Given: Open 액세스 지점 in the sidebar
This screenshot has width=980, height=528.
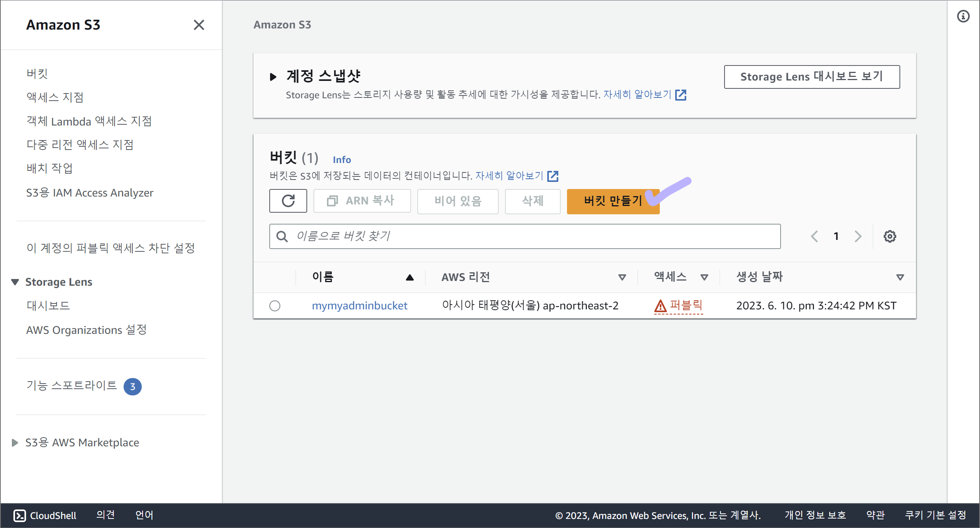Looking at the screenshot, I should coord(55,97).
